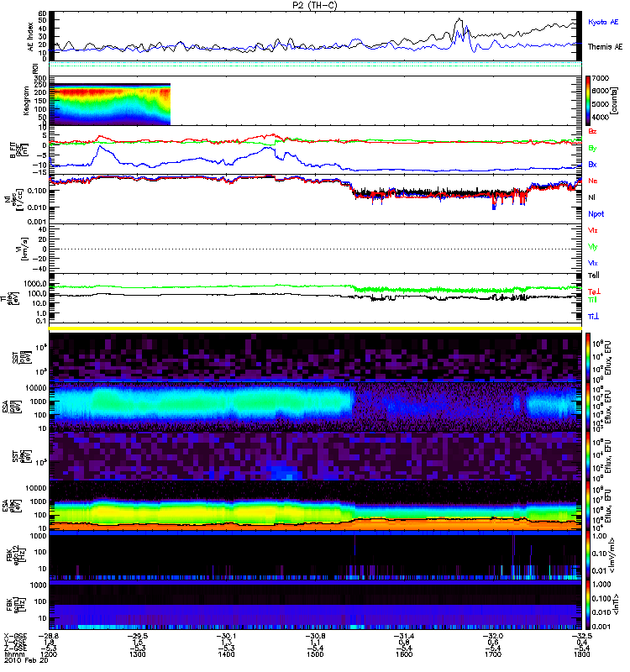This screenshot has height=672, width=630.
Task: Click the 1500 time tick label
Action: (315, 654)
